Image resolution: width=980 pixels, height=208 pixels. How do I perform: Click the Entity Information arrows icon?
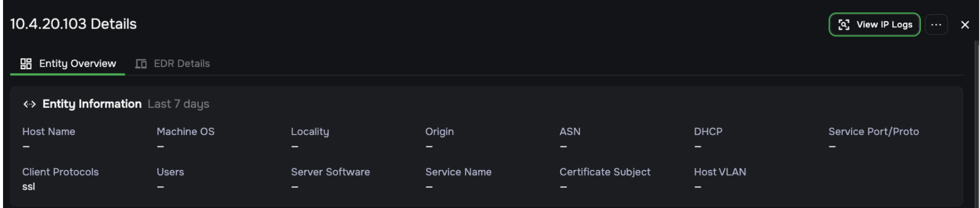tap(30, 104)
